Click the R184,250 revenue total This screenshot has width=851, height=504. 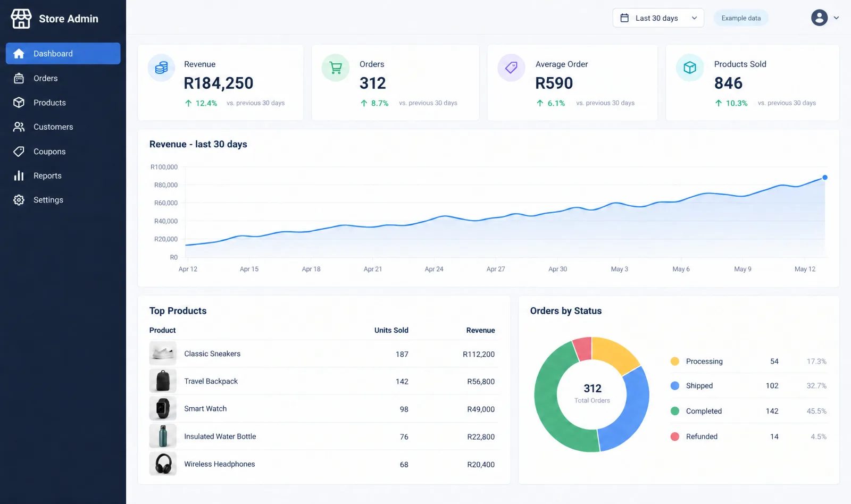click(219, 83)
